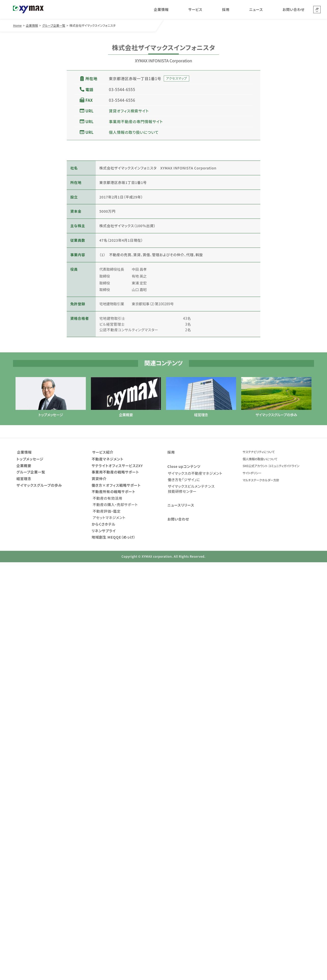Click URL icon beside 事業用不動産の専門情報サイト
Image resolution: width=327 pixels, height=980 pixels.
pos(82,121)
